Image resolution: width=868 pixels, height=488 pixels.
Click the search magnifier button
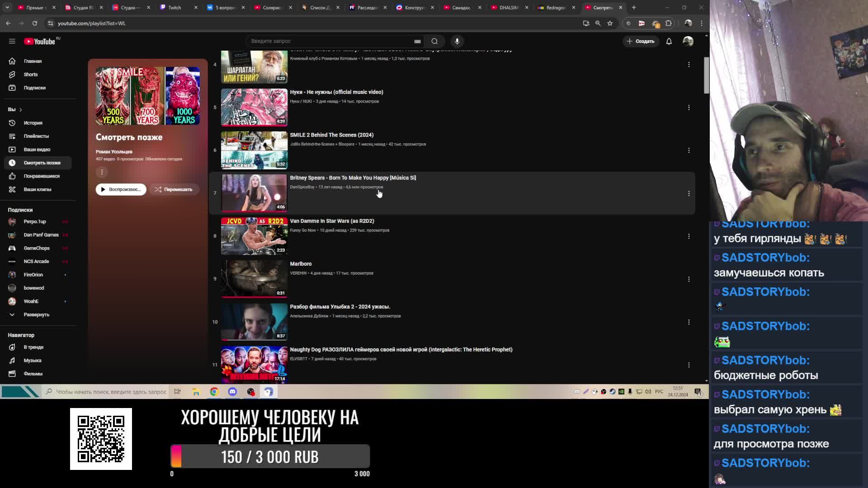click(434, 41)
